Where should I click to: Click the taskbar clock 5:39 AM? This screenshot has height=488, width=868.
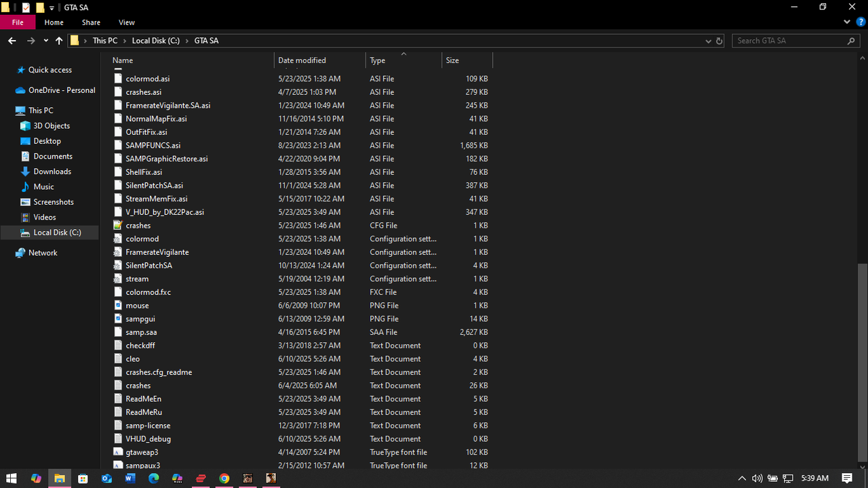(x=814, y=479)
